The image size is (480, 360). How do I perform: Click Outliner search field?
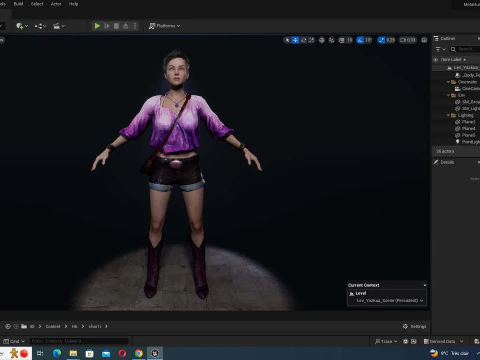(x=465, y=49)
